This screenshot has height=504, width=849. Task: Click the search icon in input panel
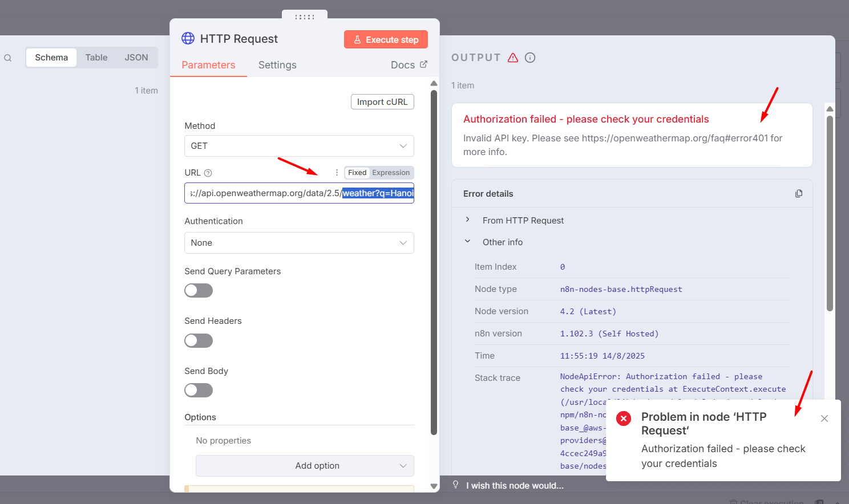pyautogui.click(x=8, y=58)
